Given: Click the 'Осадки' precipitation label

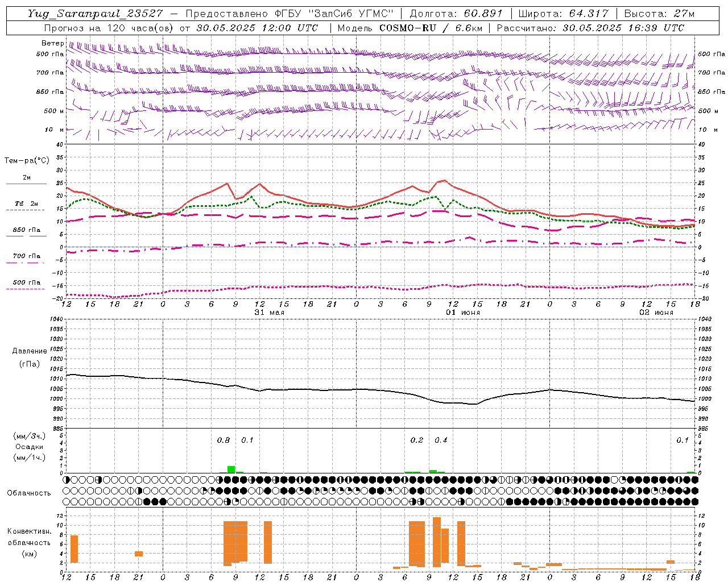Looking at the screenshot, I should [30, 447].
